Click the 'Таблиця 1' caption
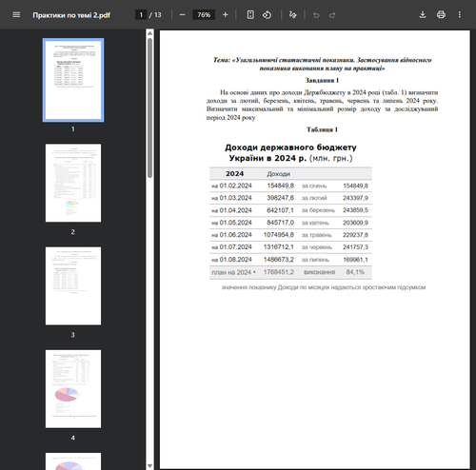Viewport: 476px width, 470px height. (322, 129)
